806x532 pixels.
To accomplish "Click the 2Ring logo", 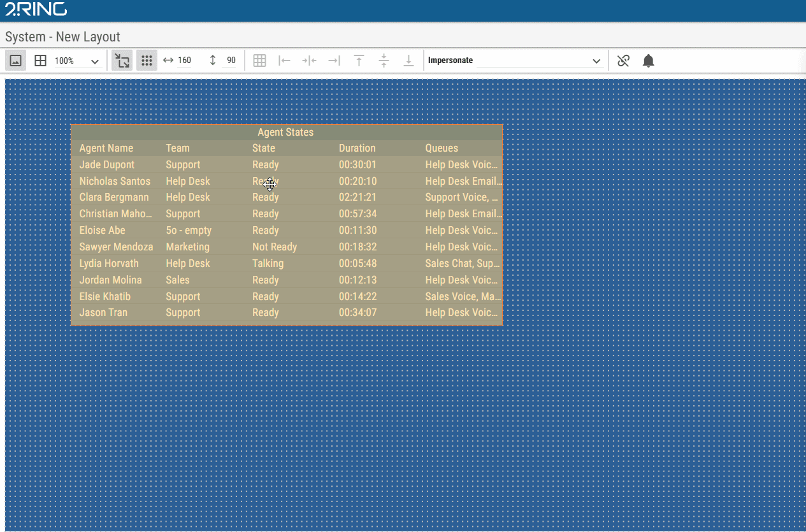I will pos(36,9).
